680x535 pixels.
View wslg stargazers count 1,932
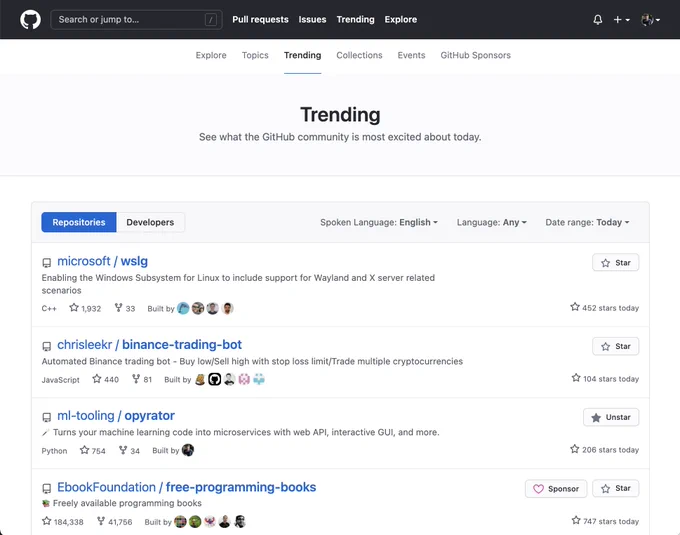[85, 308]
